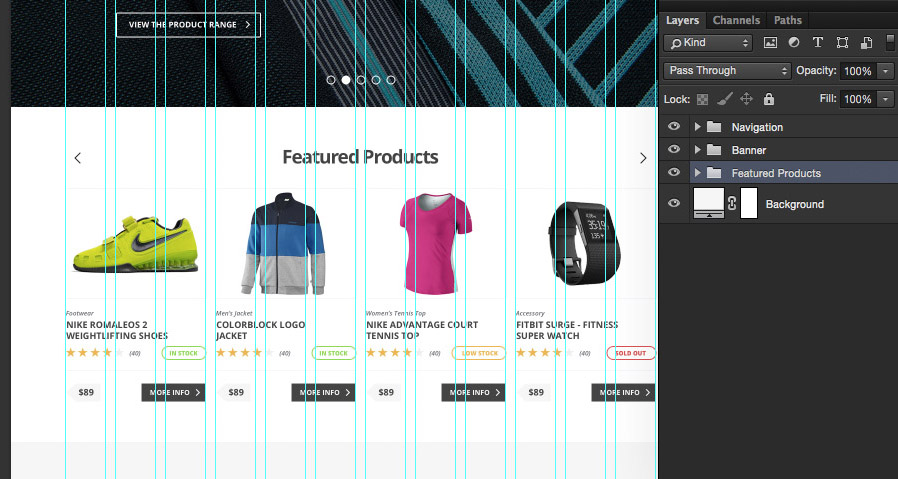The width and height of the screenshot is (898, 479).
Task: Click the Opacity 100% value field
Action: pyautogui.click(x=858, y=71)
